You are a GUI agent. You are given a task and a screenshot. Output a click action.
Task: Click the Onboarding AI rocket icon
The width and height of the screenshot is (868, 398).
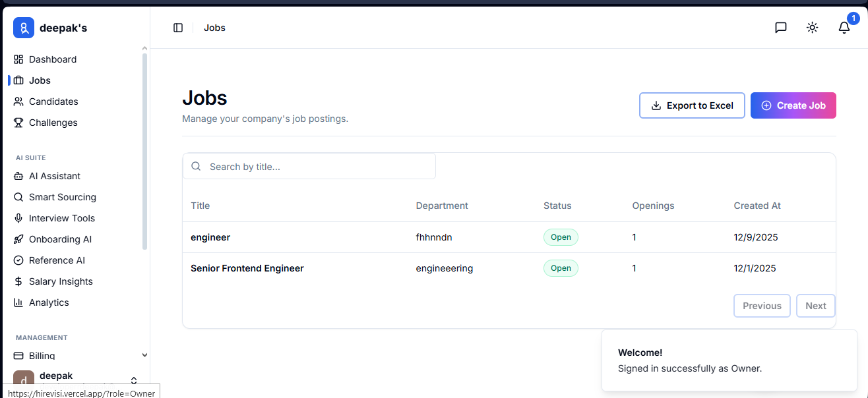click(18, 239)
